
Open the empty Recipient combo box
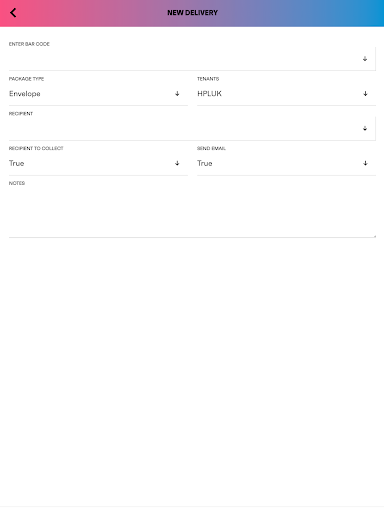pos(192,128)
